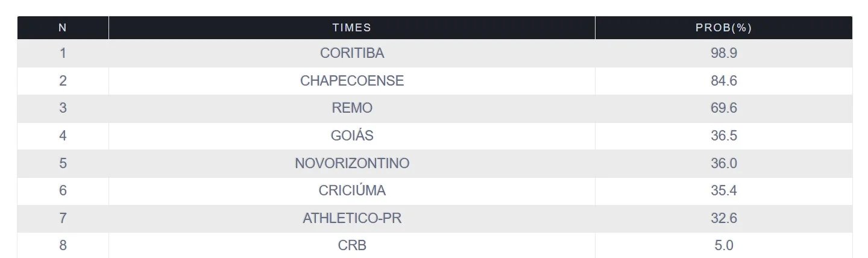Select the 35.4 probability cell

[x=723, y=190]
